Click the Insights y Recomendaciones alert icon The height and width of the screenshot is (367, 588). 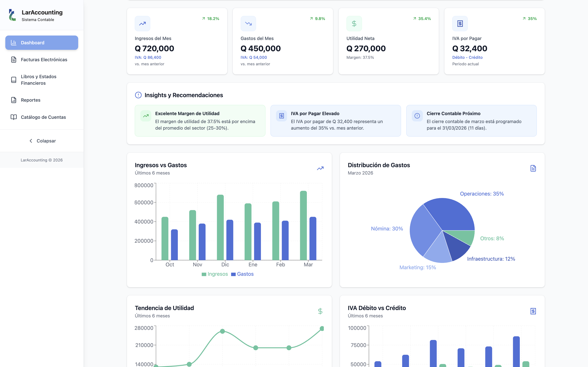(138, 95)
